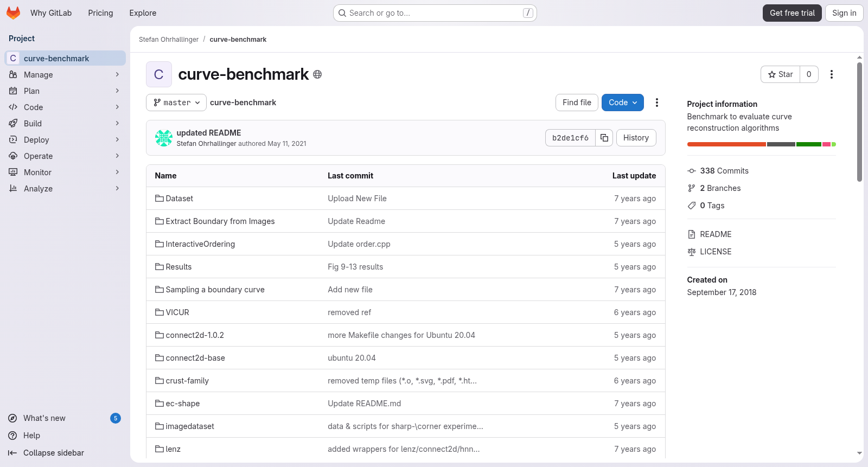
Task: Click the Operate sidebar icon
Action: 13,156
